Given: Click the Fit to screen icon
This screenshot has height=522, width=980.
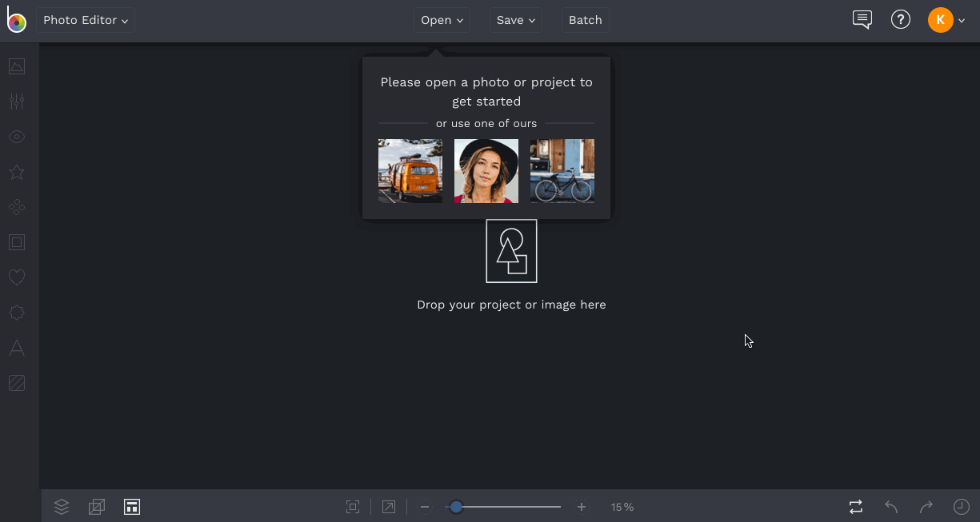Looking at the screenshot, I should 353,507.
